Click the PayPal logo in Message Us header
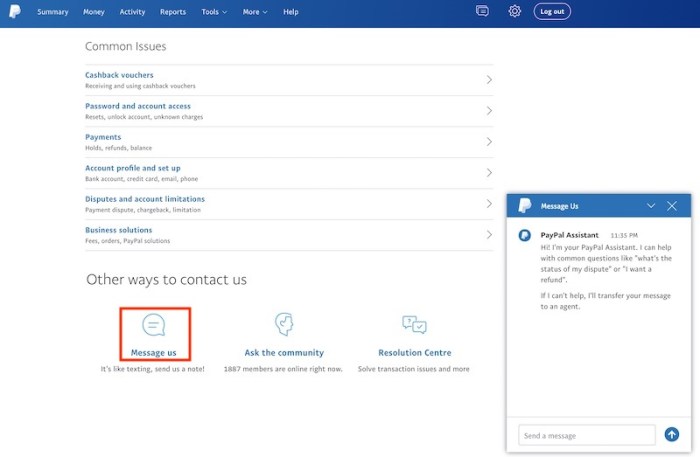 (x=525, y=206)
